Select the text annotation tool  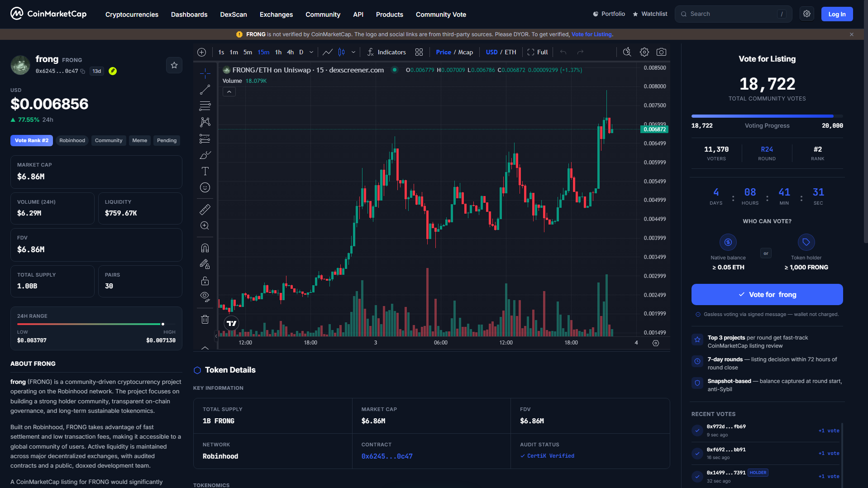(x=205, y=171)
